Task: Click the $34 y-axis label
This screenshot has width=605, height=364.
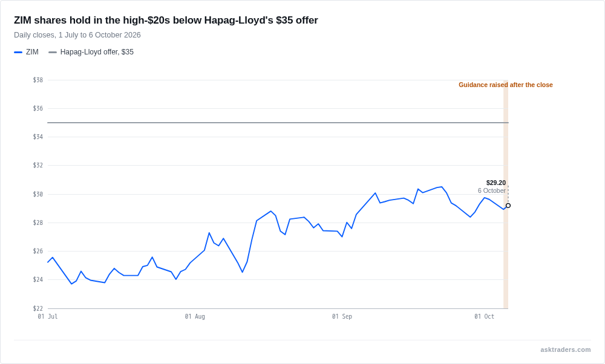Action: 38,137
